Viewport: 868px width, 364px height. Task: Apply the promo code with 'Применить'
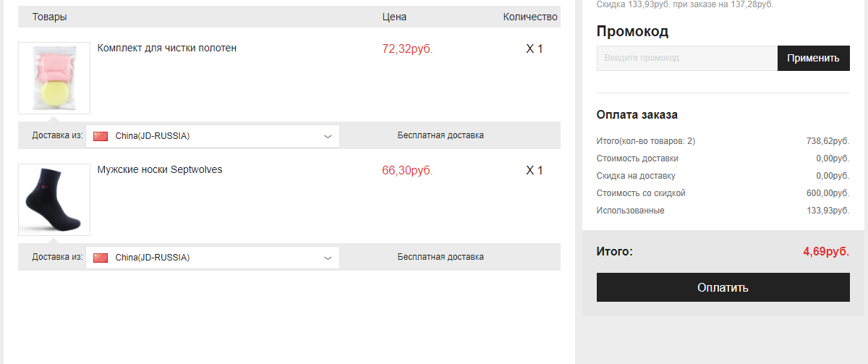tap(814, 58)
